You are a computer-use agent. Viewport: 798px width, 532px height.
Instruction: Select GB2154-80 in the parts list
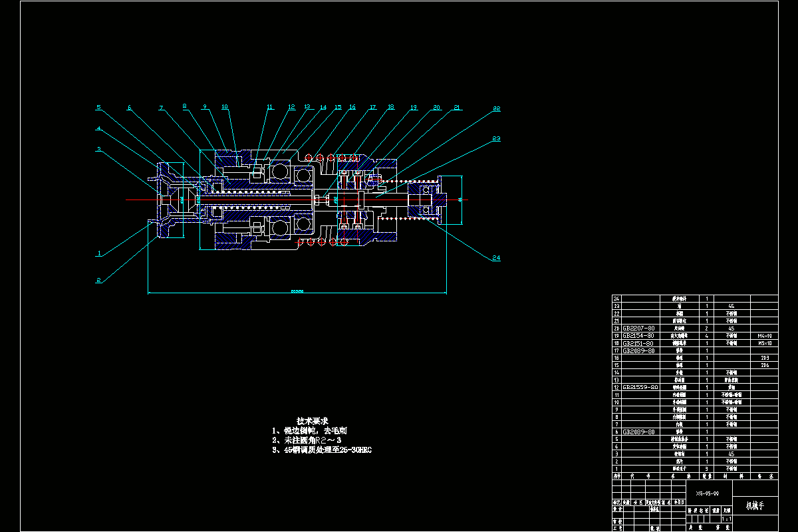tap(638, 336)
